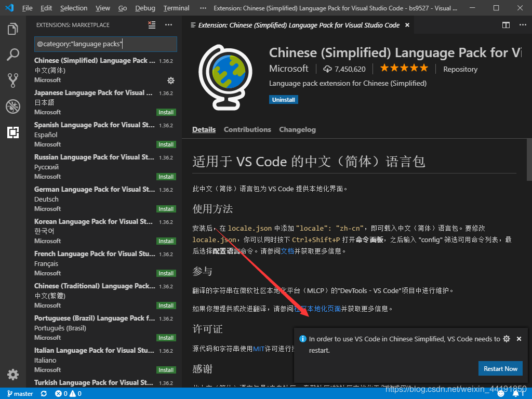Install the French Language Pack
Viewport: 532px width, 399px height.
click(166, 273)
